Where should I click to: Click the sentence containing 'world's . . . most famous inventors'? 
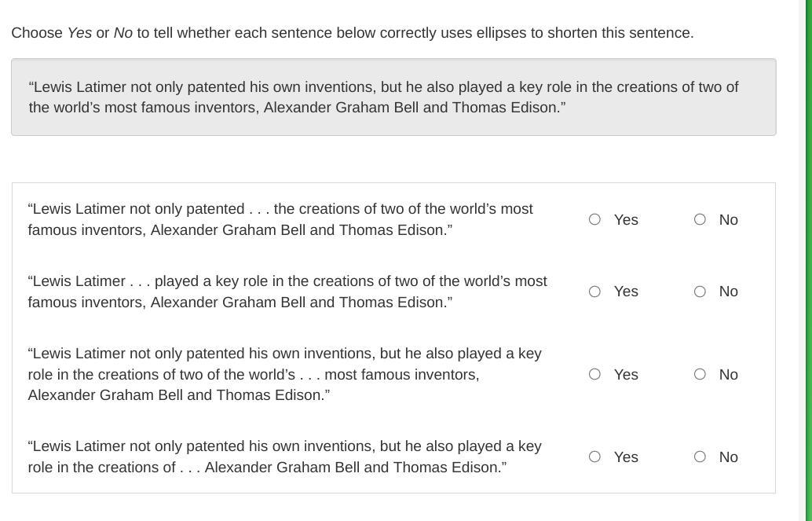(285, 374)
